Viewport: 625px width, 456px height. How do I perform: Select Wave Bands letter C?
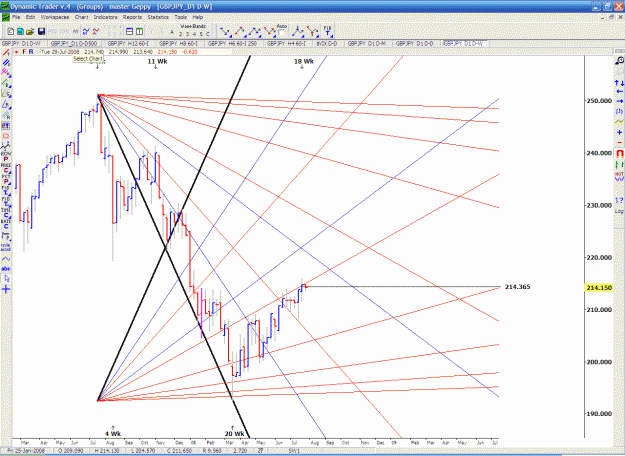tap(208, 34)
